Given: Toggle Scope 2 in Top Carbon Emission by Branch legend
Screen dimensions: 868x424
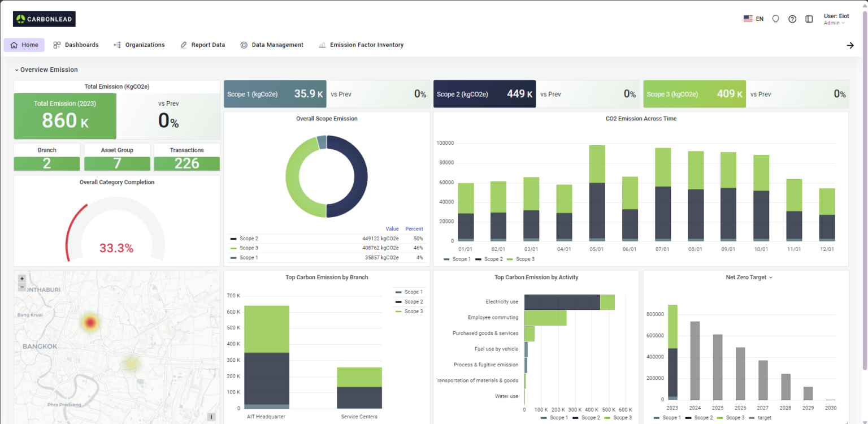Looking at the screenshot, I should pyautogui.click(x=408, y=301).
